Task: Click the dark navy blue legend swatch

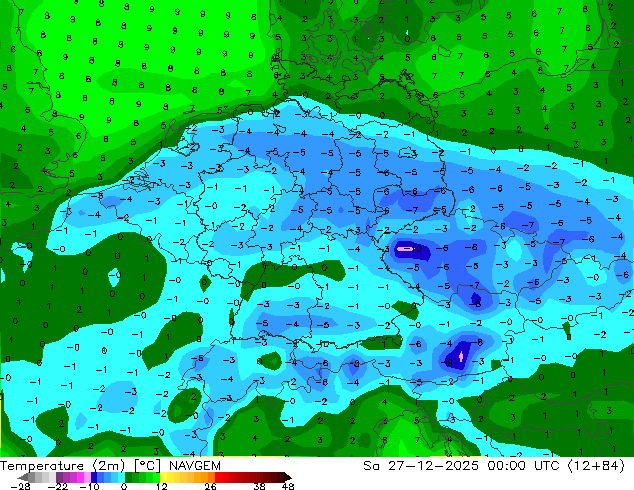Action: point(94,477)
